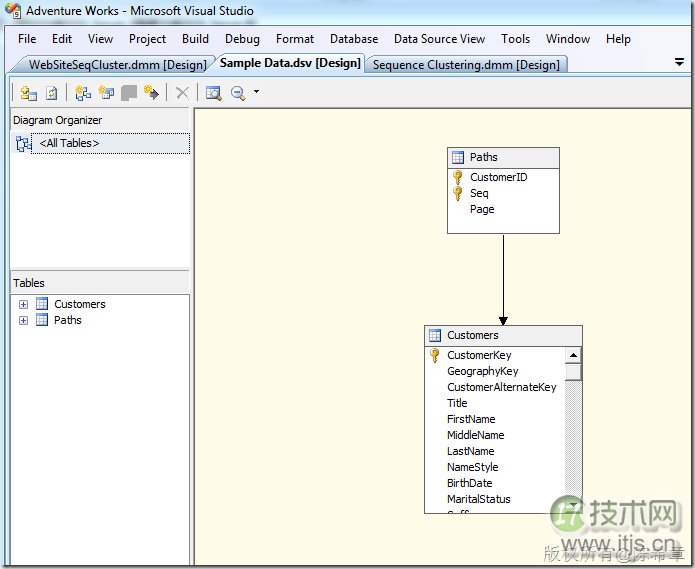Click the Find Table toolbar icon

213,93
